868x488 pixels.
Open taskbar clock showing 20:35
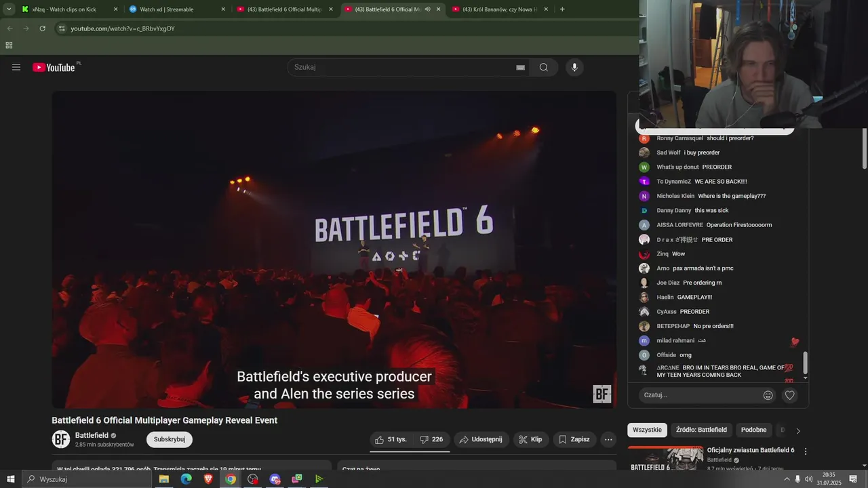click(829, 479)
